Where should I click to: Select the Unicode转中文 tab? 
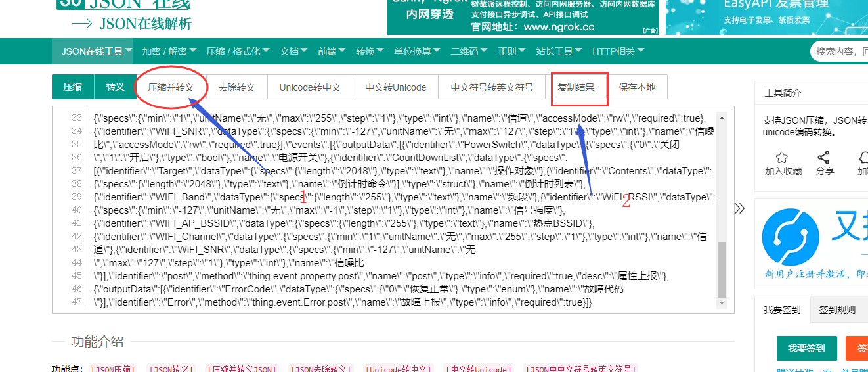[310, 87]
